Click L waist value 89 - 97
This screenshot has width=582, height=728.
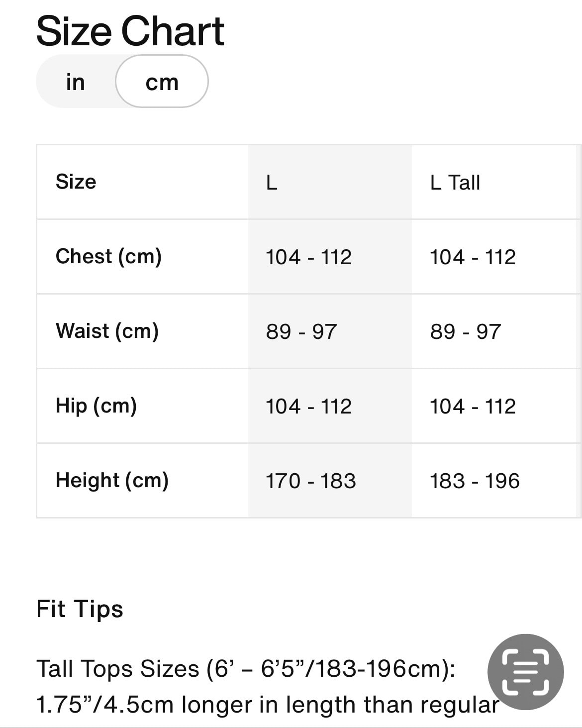coord(301,332)
